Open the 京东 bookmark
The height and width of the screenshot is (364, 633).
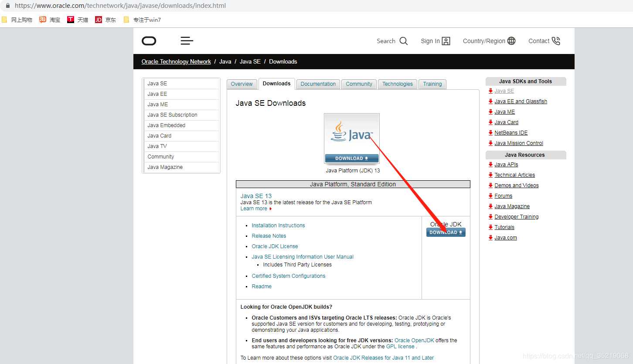click(105, 20)
